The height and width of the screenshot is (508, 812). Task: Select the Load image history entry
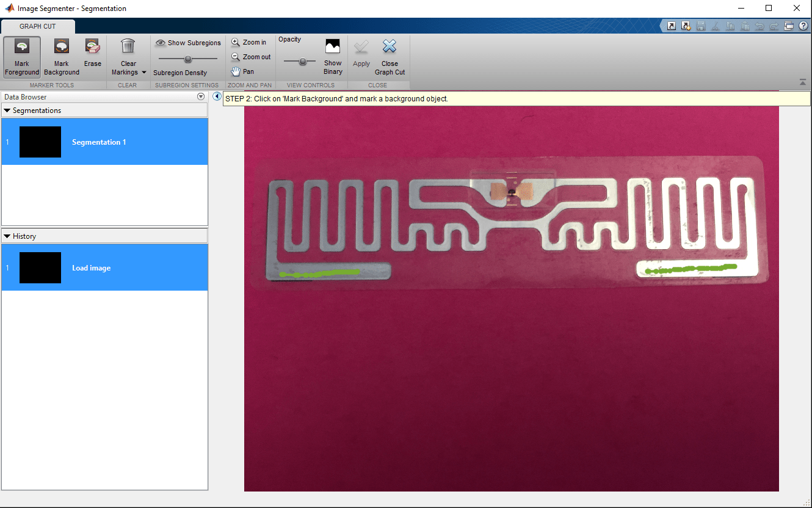[x=104, y=267]
